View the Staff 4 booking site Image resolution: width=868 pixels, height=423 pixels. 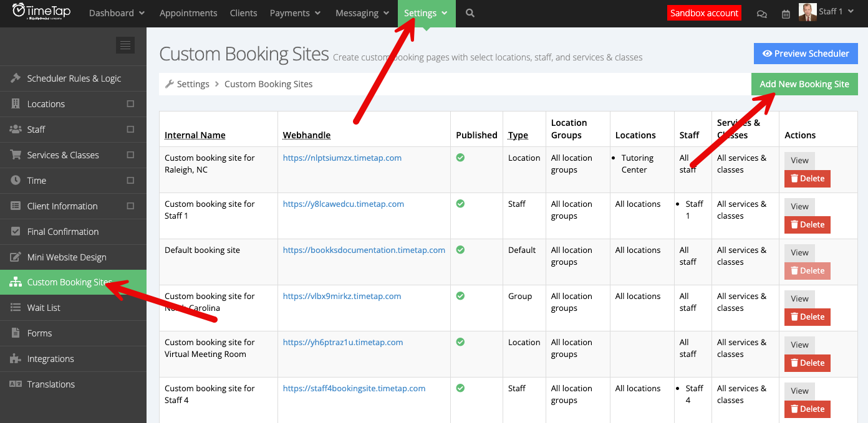[799, 391]
